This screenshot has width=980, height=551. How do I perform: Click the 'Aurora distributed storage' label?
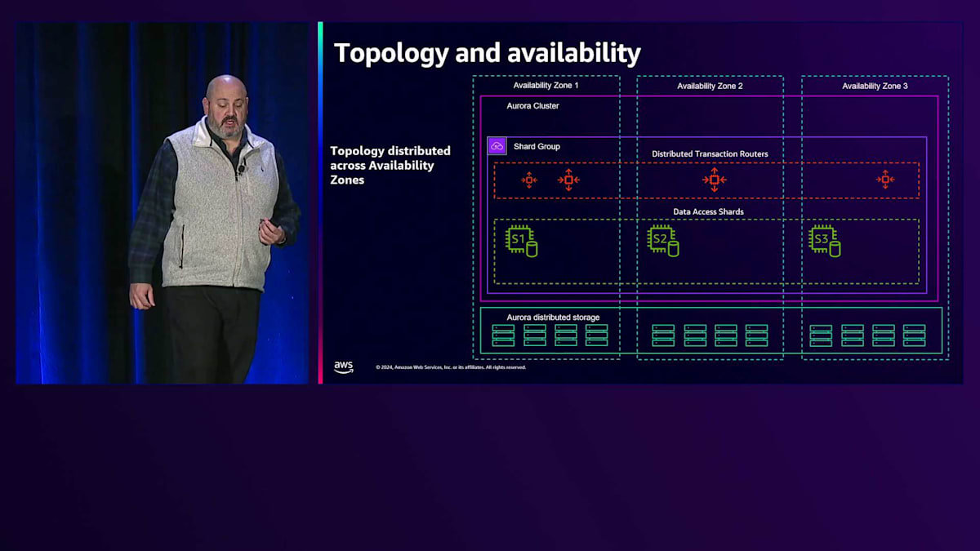click(x=553, y=317)
